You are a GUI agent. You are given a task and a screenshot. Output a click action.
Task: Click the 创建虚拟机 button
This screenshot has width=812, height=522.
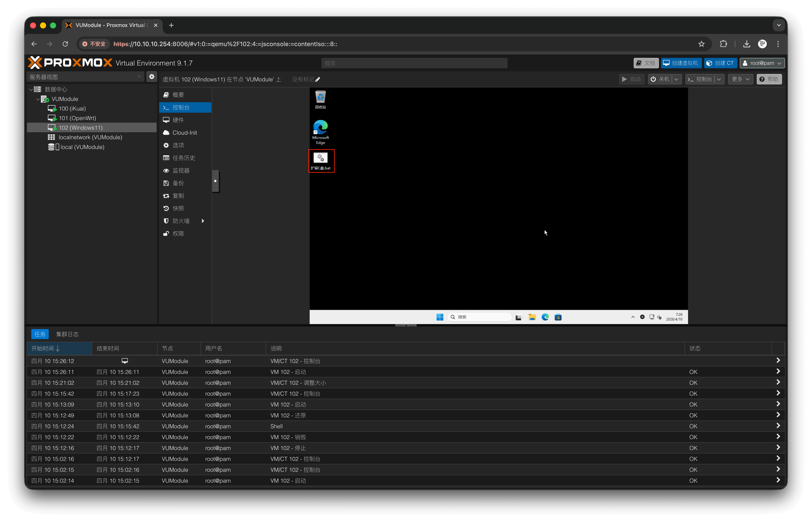coord(681,63)
